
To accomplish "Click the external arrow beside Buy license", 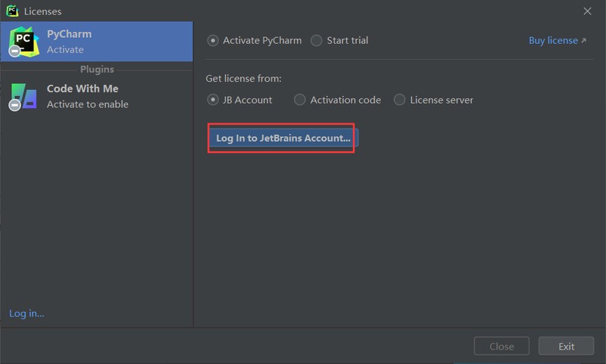I will coord(583,41).
